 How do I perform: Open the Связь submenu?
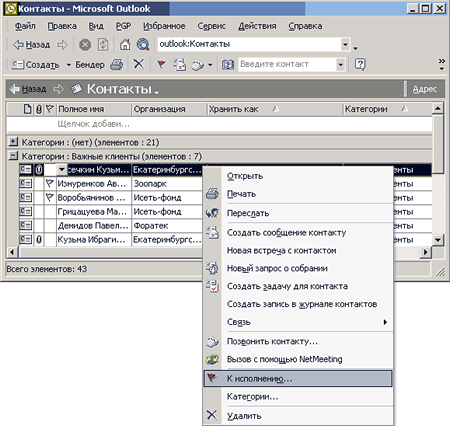[298, 322]
